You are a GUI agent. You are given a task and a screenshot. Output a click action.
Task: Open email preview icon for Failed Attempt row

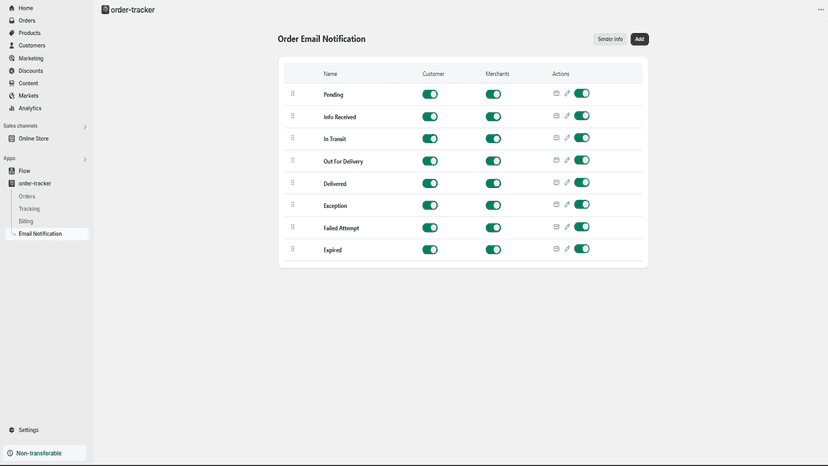[x=556, y=227]
